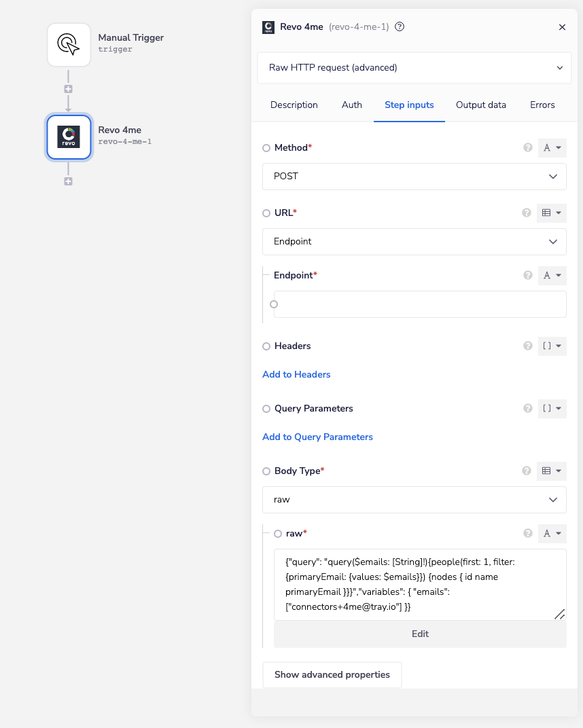
Task: Click the Manual Trigger step icon
Action: point(69,45)
